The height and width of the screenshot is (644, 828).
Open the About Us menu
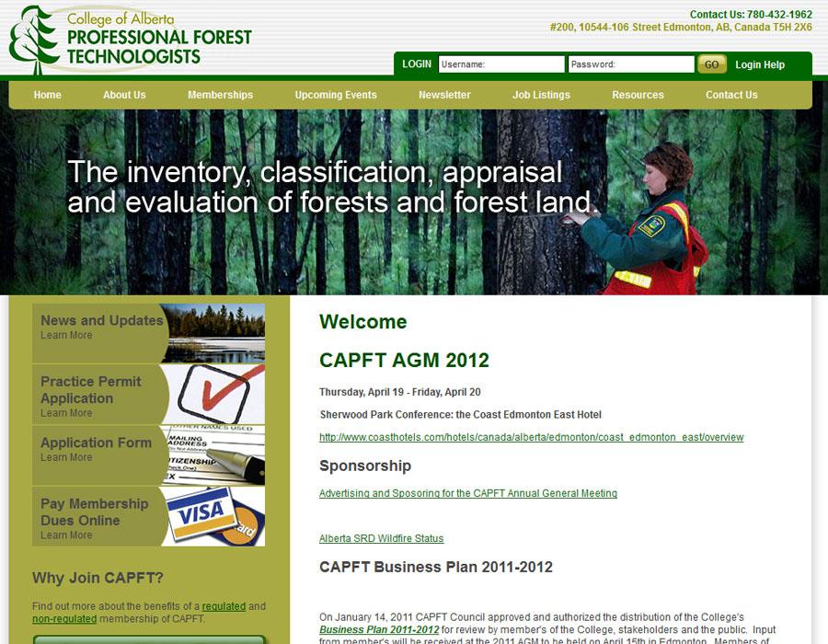(x=124, y=95)
